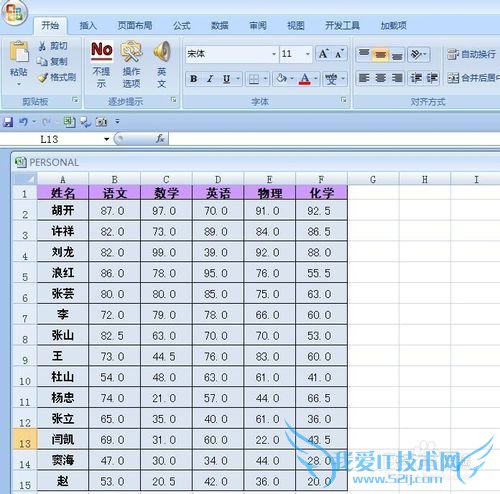Select the name cell 胡开
Viewport: 500px width, 494px height.
tap(63, 210)
